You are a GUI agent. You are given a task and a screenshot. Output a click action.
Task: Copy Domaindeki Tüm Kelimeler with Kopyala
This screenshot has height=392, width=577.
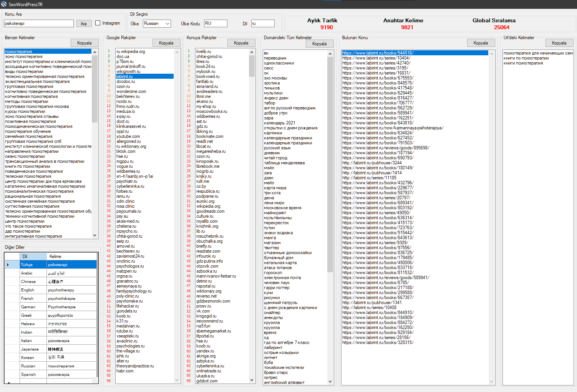click(319, 44)
